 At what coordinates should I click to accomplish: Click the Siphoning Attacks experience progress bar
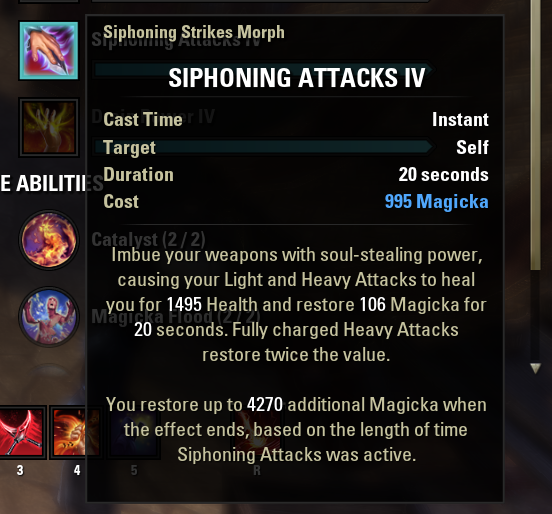[263, 69]
